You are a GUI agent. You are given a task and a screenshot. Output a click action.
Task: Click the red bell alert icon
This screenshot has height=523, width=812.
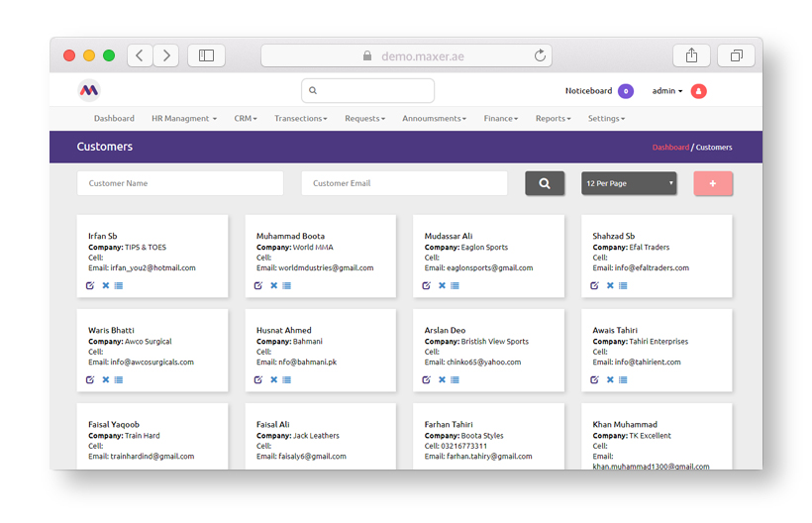698,91
